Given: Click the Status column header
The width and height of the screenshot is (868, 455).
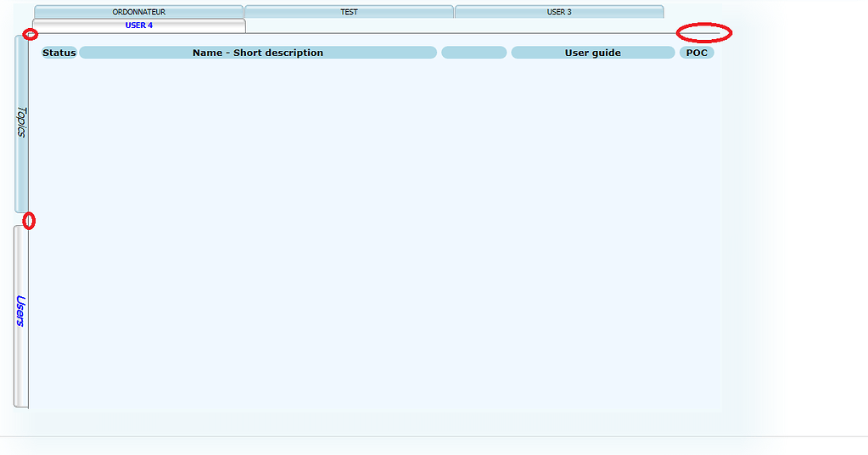Looking at the screenshot, I should pyautogui.click(x=59, y=53).
